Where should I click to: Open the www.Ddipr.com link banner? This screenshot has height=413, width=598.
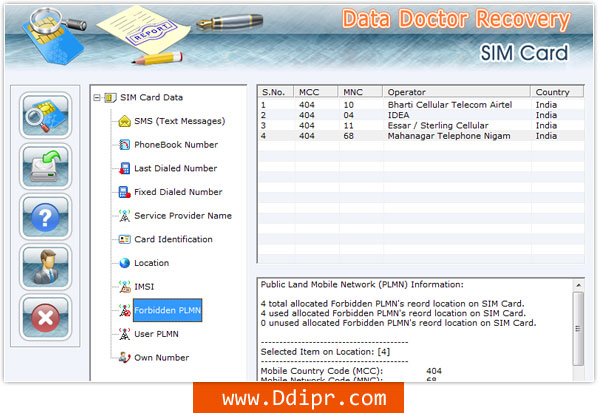(x=298, y=398)
